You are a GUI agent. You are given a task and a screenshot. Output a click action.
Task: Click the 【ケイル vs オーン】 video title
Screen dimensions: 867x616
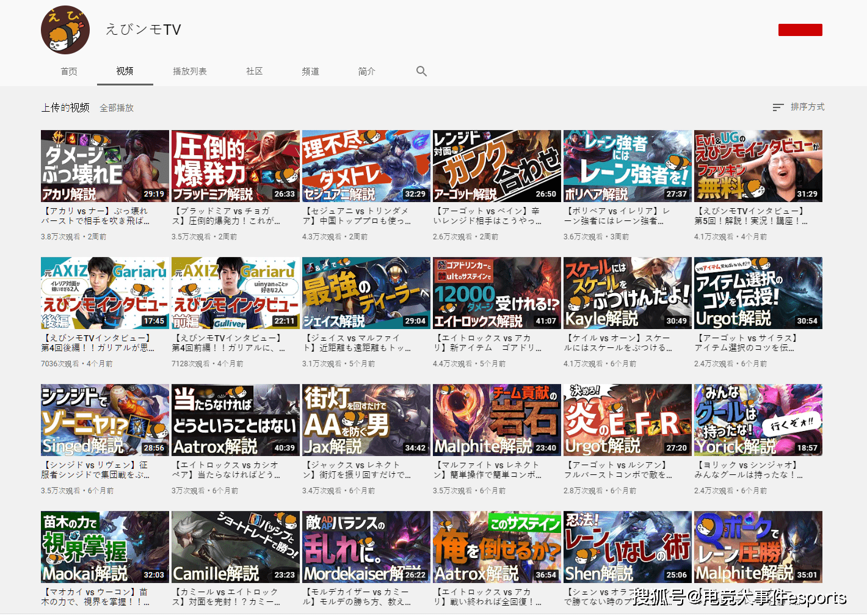618,343
